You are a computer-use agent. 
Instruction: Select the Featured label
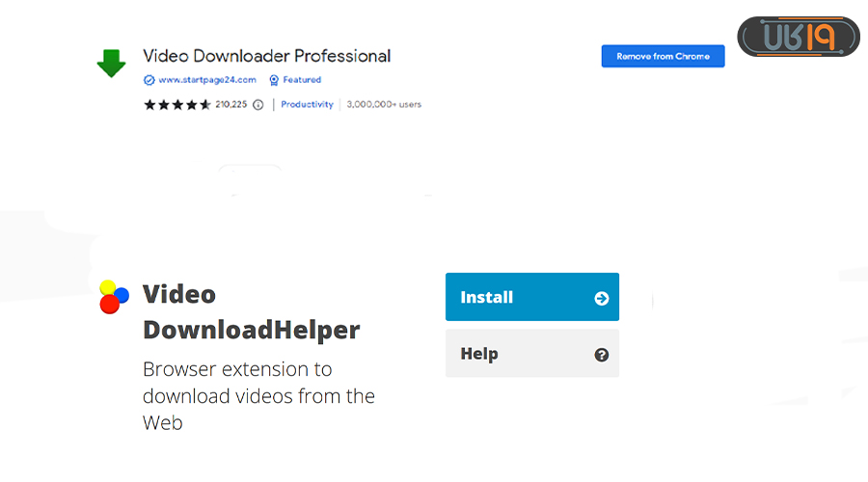(x=302, y=80)
